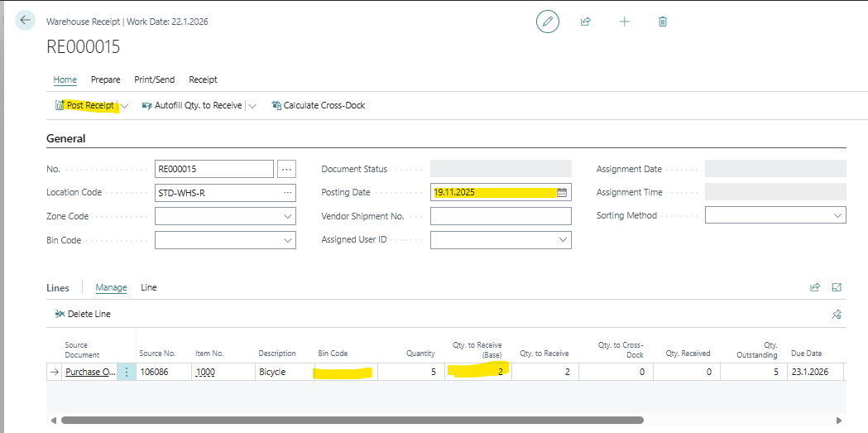
Task: Click Delete Line button
Action: (x=83, y=314)
